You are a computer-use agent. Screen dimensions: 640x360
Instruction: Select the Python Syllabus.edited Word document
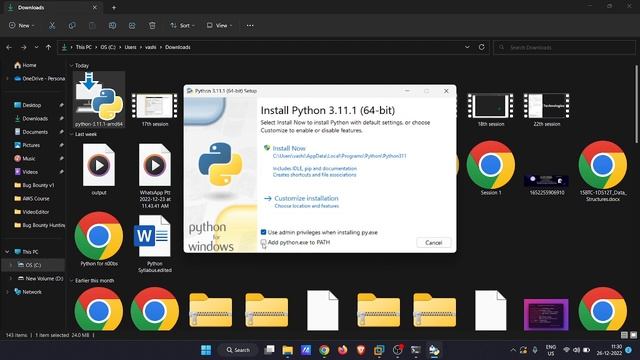click(x=154, y=244)
